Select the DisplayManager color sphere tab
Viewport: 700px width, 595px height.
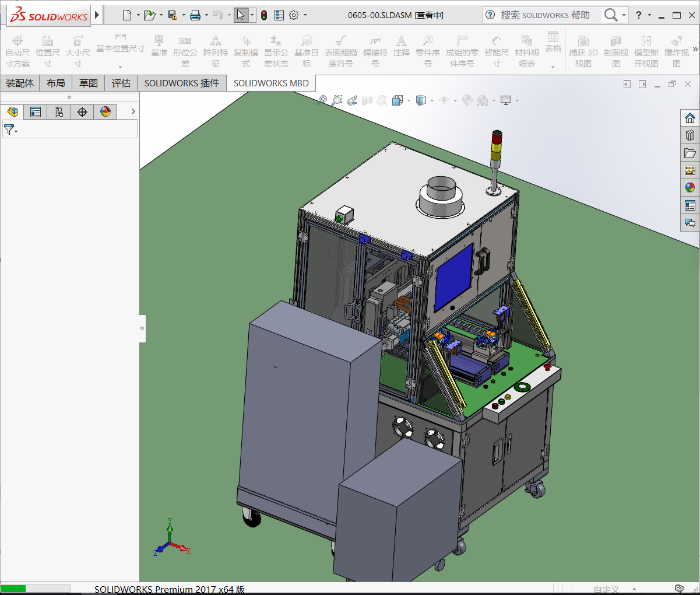point(105,112)
